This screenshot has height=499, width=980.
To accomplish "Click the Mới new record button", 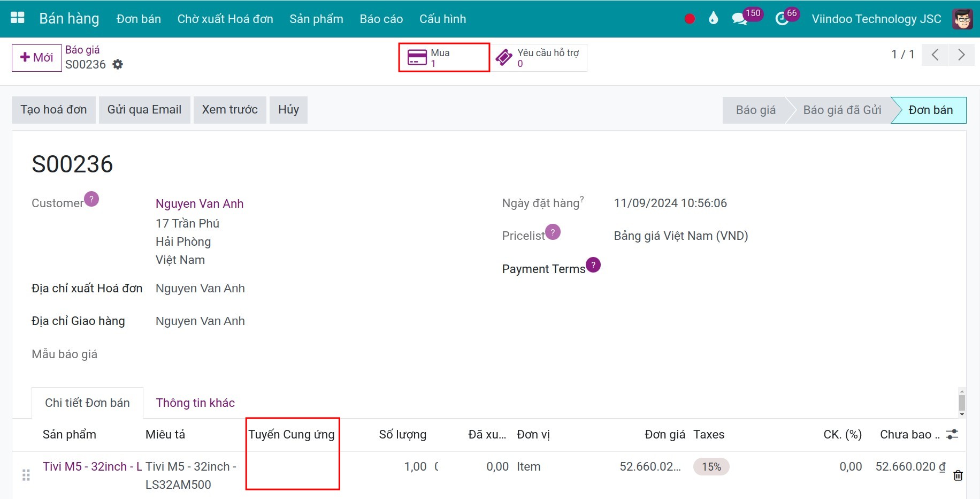I will (37, 58).
